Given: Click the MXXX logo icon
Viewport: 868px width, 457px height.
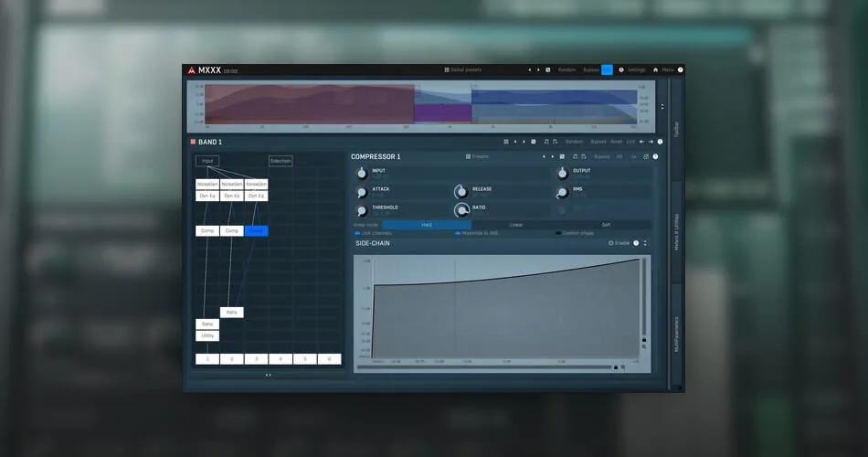Looking at the screenshot, I should coord(192,70).
